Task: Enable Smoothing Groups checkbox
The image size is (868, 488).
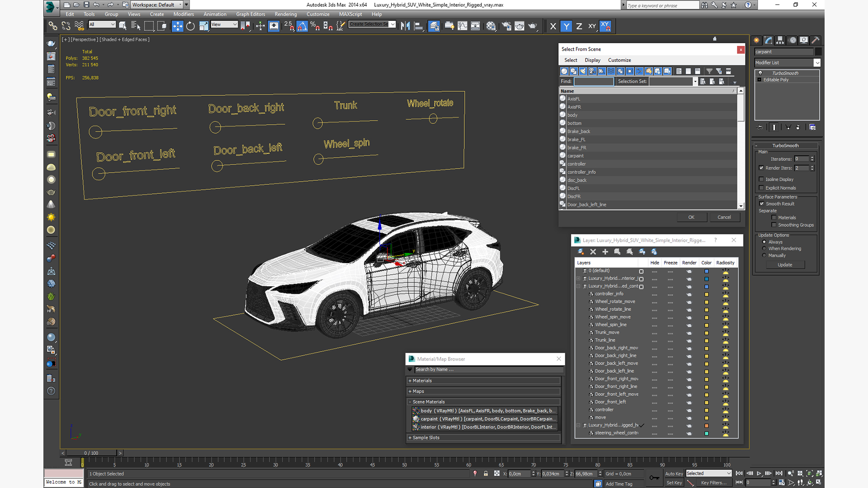Action: point(774,225)
